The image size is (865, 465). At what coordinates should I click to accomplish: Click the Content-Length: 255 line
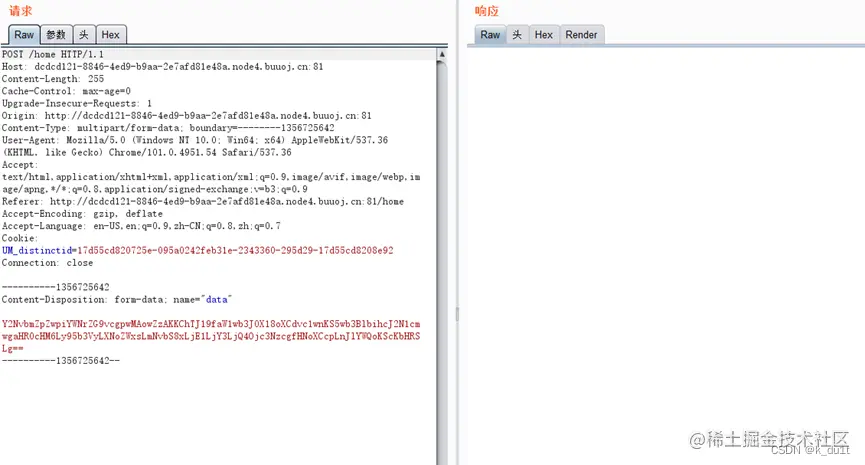[x=52, y=79]
